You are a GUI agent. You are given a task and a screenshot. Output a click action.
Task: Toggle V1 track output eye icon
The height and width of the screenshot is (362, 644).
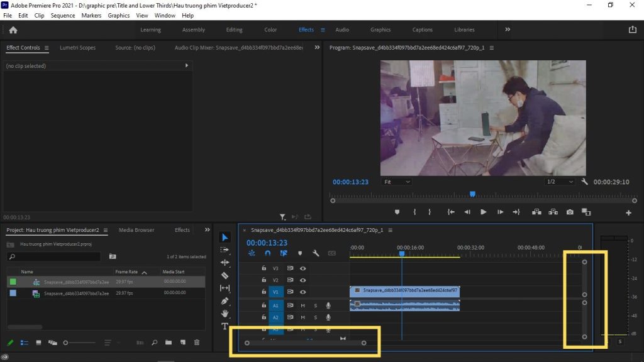click(303, 292)
